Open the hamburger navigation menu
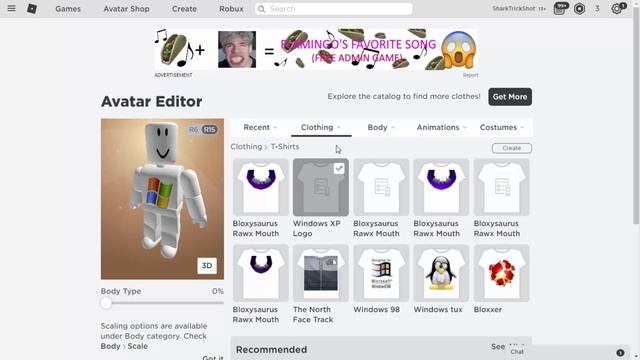The height and width of the screenshot is (360, 640). [11, 9]
